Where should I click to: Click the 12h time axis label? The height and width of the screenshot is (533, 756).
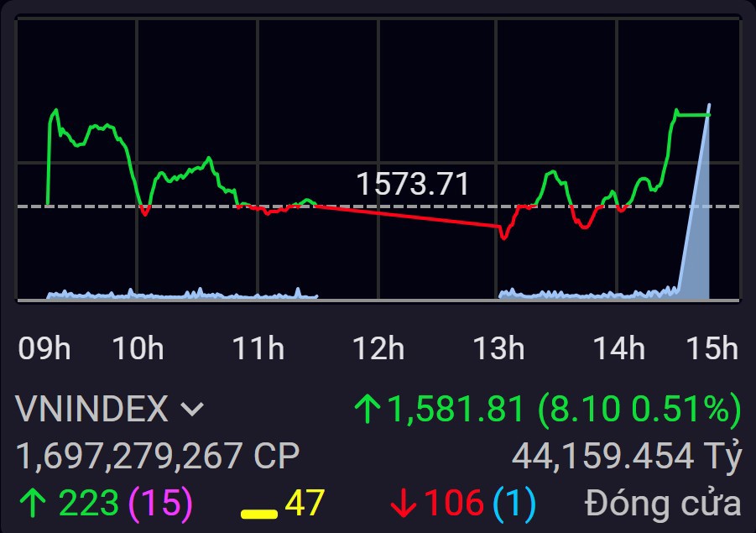[x=378, y=348]
